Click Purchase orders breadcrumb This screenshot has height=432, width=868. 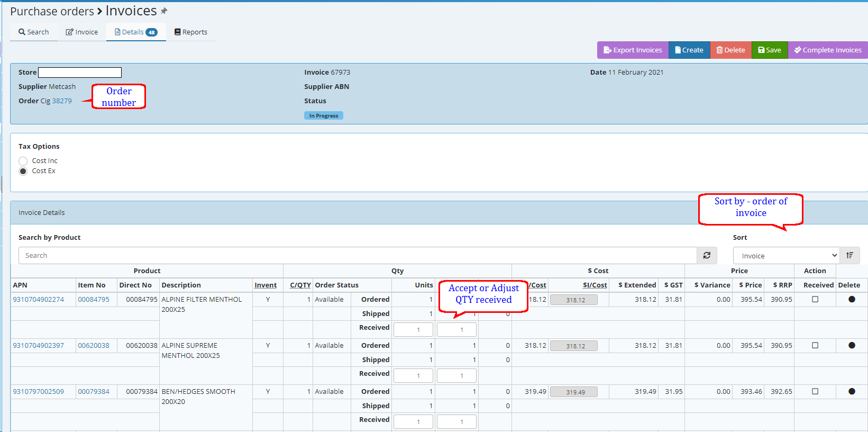[x=52, y=11]
